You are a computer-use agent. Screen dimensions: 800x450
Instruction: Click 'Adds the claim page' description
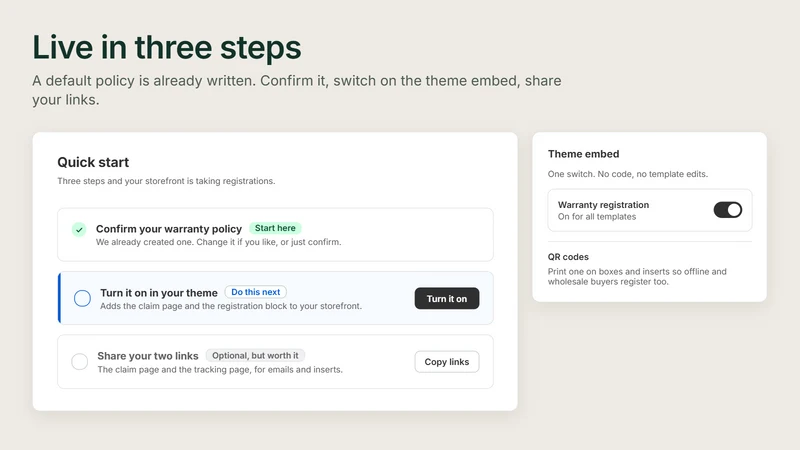coord(231,306)
